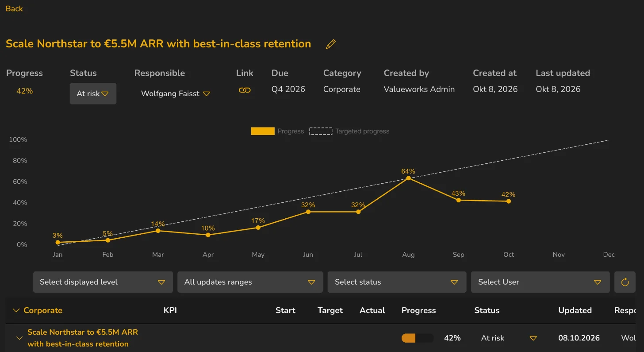
Task: Click the Okt 8, 2026 date under Created at
Action: [x=495, y=89]
